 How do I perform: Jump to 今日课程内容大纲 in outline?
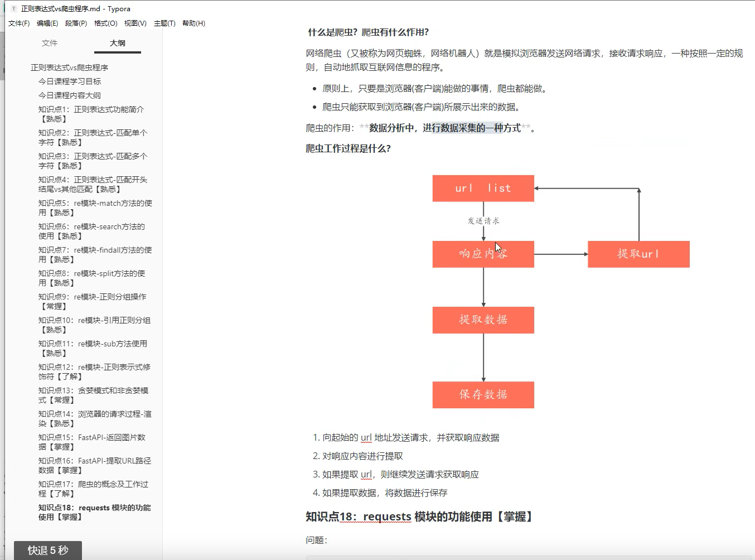(x=70, y=95)
